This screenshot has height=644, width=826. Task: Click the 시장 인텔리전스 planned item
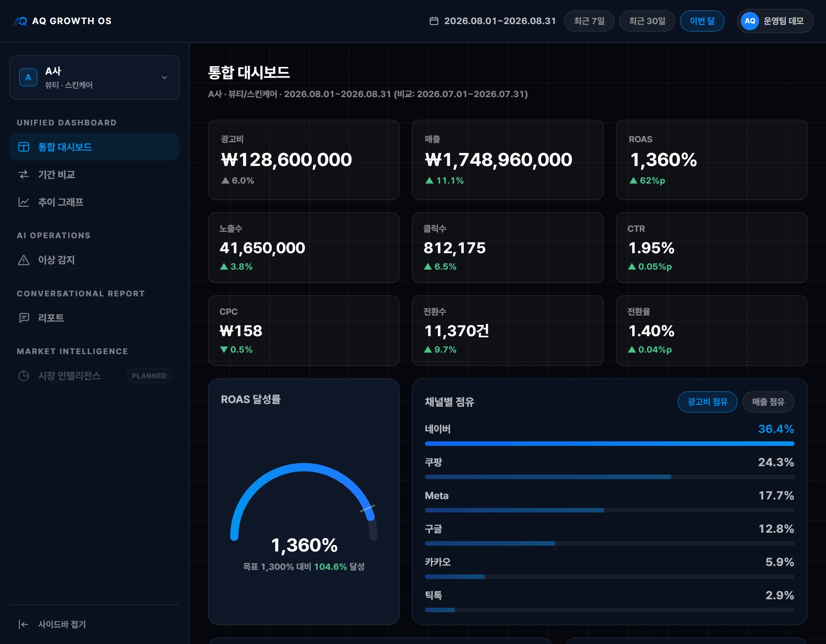94,376
